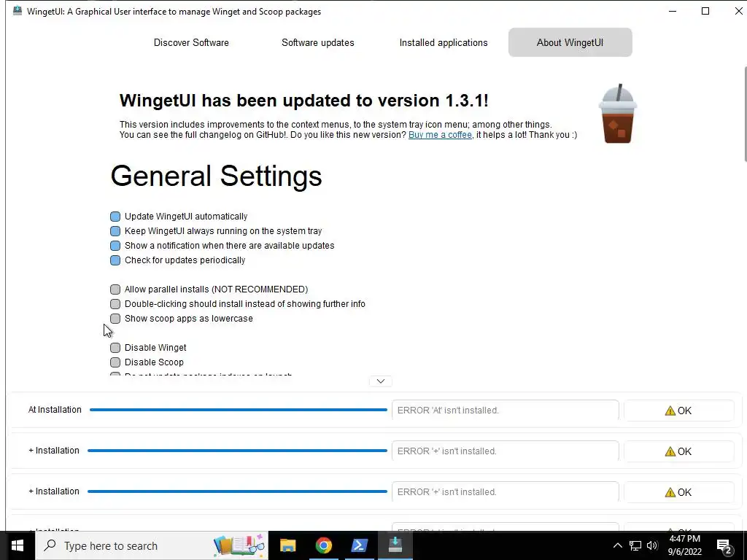Enable Double-clicking should install checkbox

click(x=115, y=304)
